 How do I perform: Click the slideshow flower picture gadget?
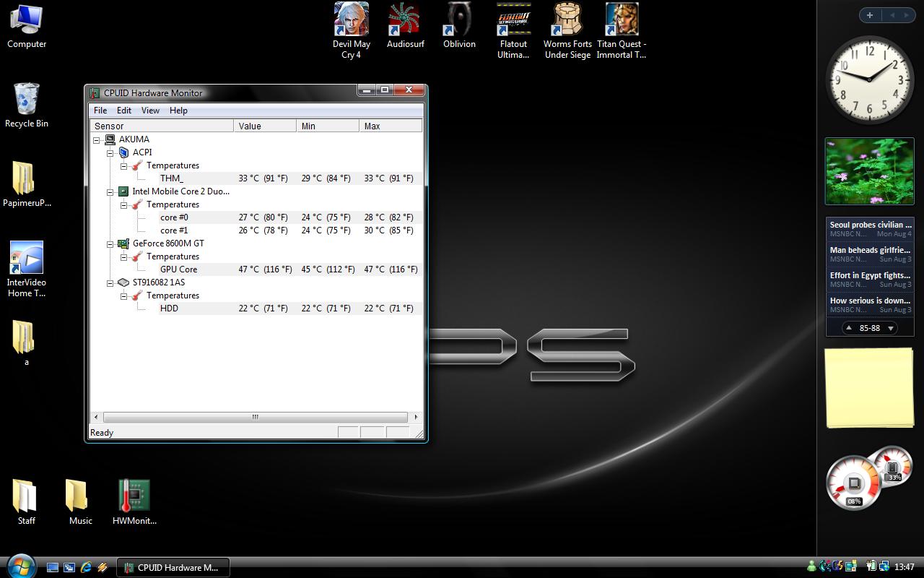(x=870, y=171)
